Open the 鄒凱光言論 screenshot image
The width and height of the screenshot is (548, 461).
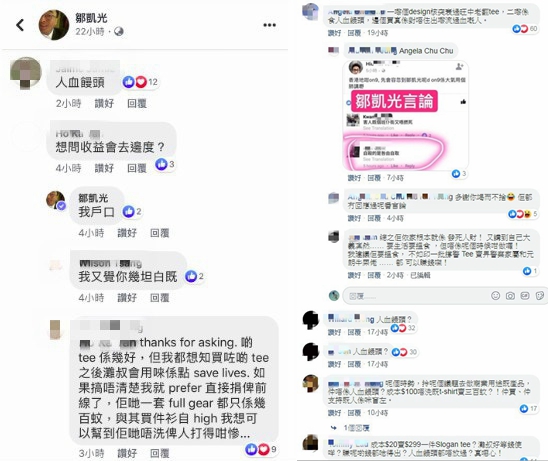pos(405,115)
